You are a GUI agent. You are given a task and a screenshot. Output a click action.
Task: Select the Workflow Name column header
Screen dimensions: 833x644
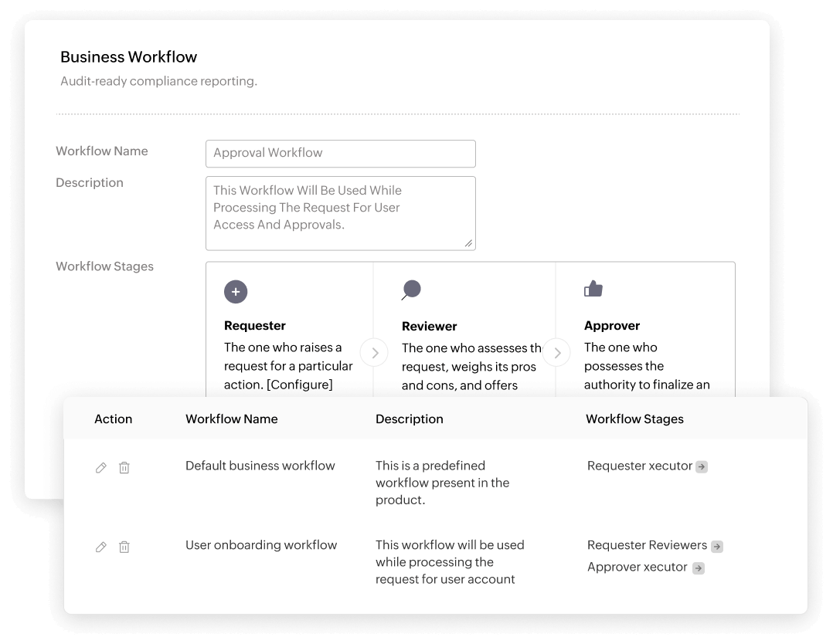231,419
